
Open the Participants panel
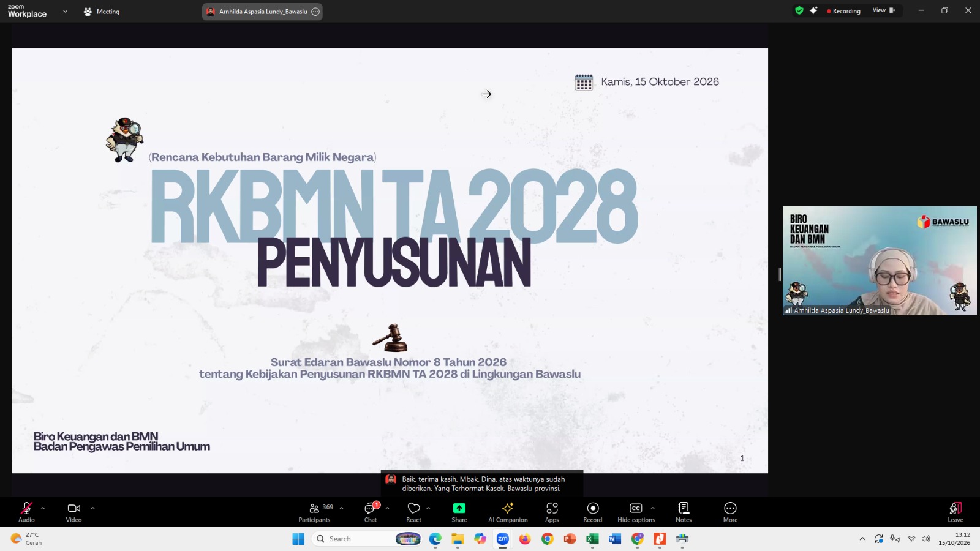coord(314,512)
